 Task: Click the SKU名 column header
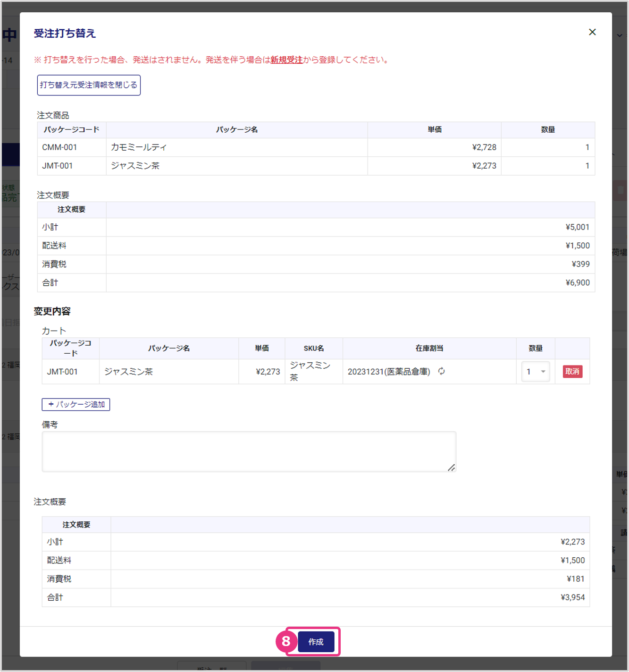pyautogui.click(x=313, y=349)
